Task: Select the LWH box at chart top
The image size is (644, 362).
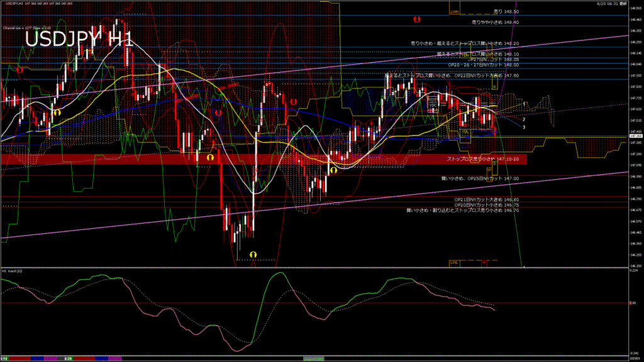Action: click(x=454, y=11)
